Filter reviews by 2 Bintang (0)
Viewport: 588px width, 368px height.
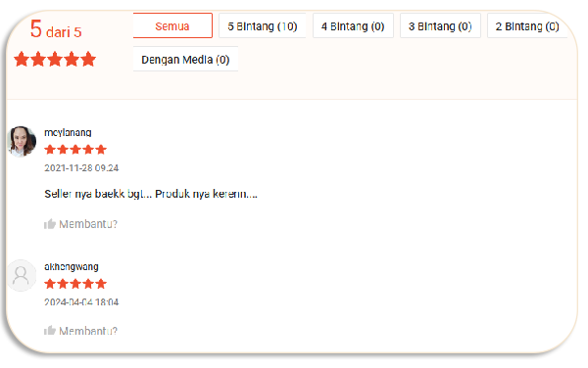click(x=527, y=25)
